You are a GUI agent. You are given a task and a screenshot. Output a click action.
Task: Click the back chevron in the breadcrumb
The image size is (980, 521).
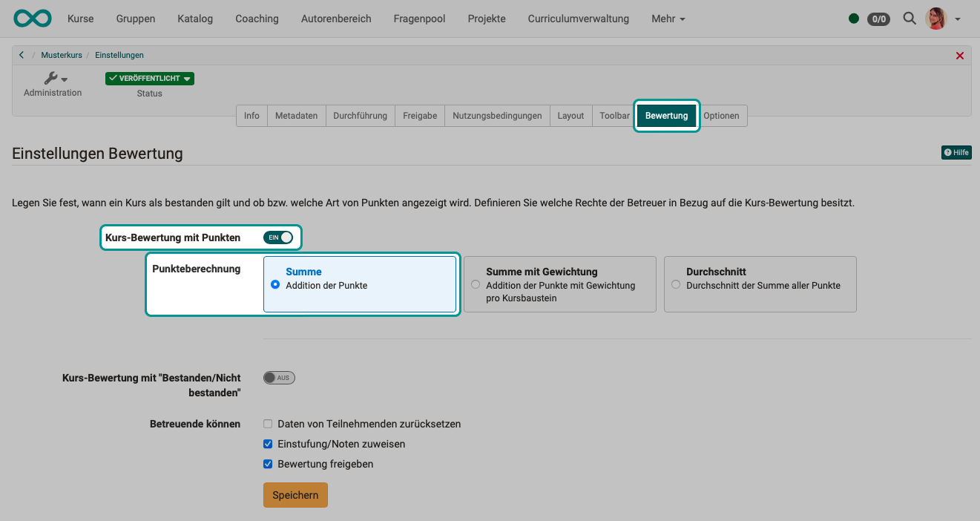coord(21,54)
